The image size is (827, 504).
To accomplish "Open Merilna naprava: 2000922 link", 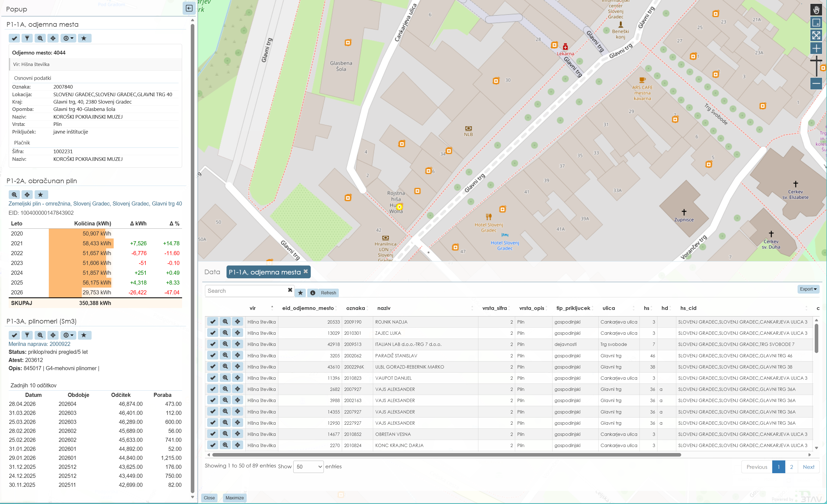I will [x=39, y=344].
